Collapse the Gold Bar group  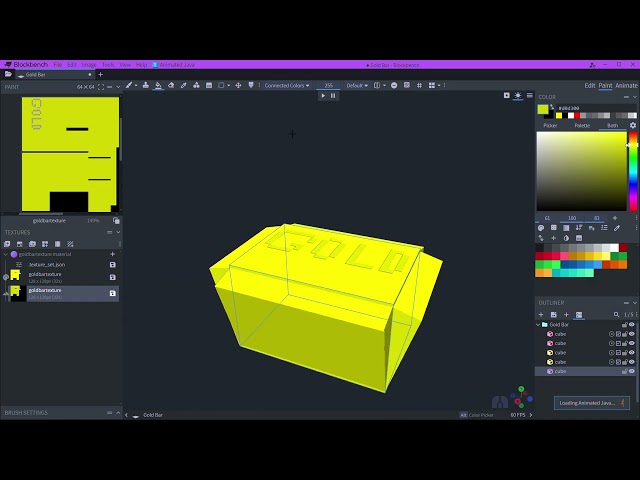[x=538, y=325]
